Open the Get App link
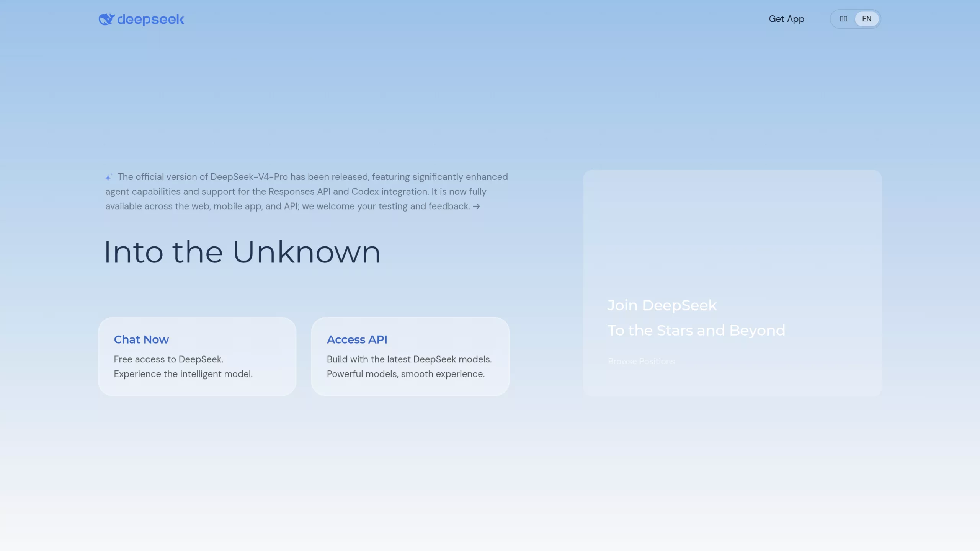 pos(786,19)
